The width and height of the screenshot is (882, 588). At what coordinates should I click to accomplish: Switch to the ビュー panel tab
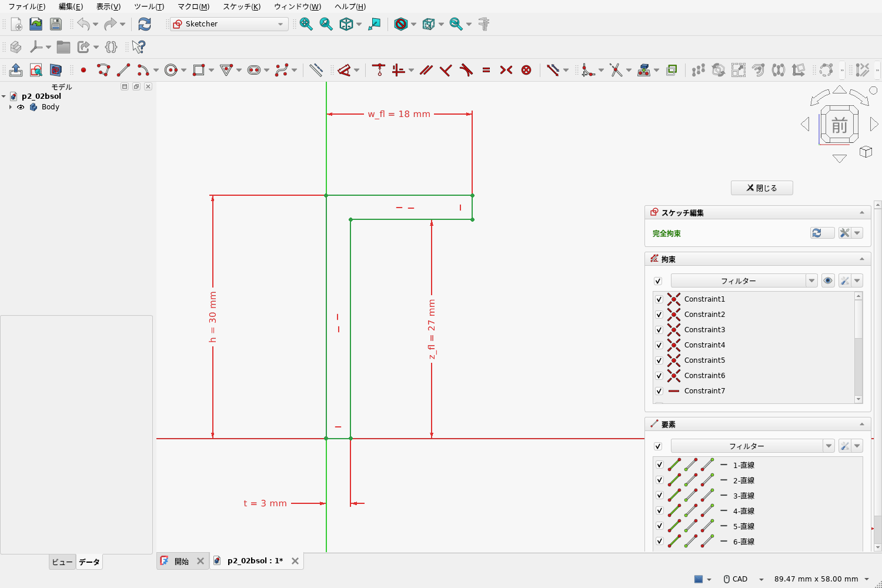tap(62, 562)
